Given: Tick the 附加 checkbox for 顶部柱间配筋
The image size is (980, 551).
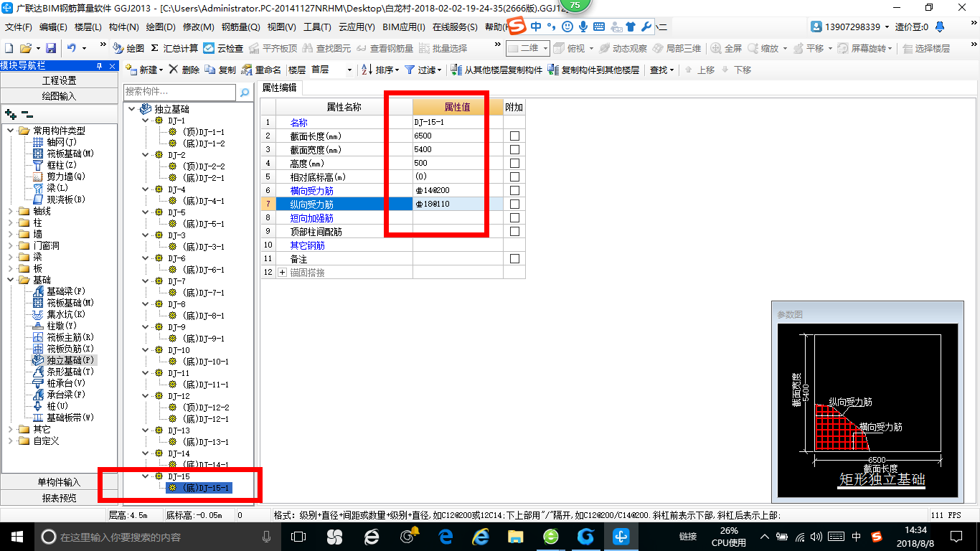Looking at the screenshot, I should (514, 232).
